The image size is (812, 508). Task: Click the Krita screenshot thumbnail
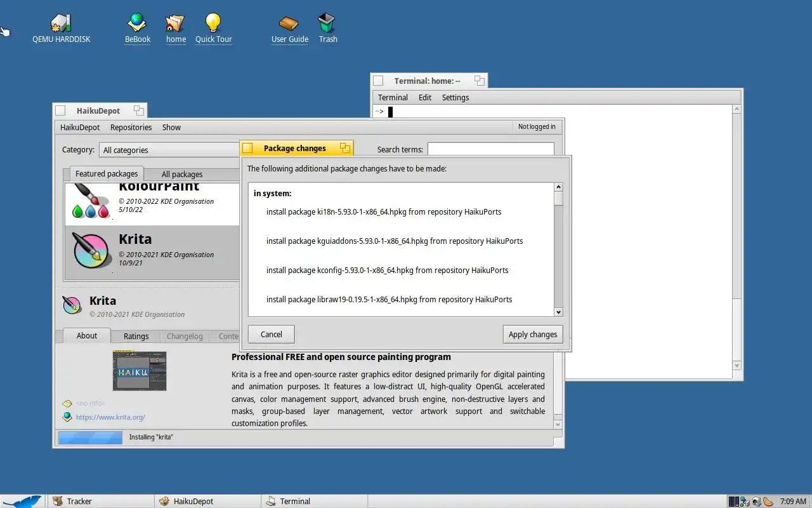[x=140, y=371]
